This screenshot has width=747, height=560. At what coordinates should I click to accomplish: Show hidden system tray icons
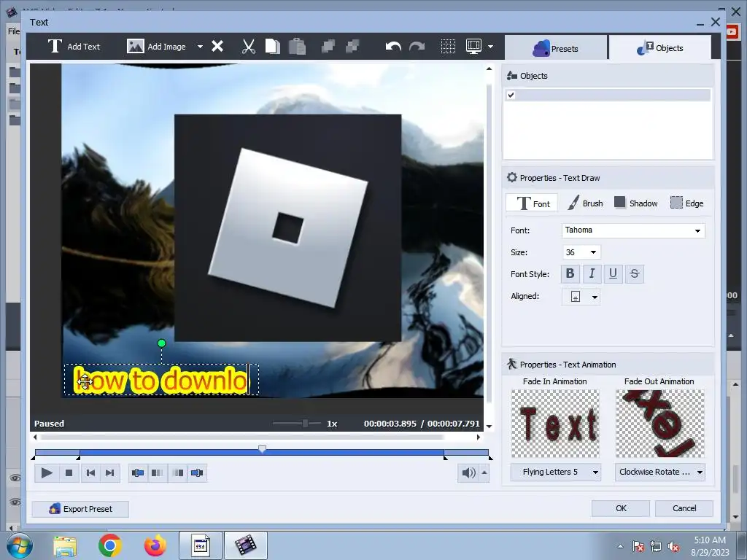coord(620,547)
